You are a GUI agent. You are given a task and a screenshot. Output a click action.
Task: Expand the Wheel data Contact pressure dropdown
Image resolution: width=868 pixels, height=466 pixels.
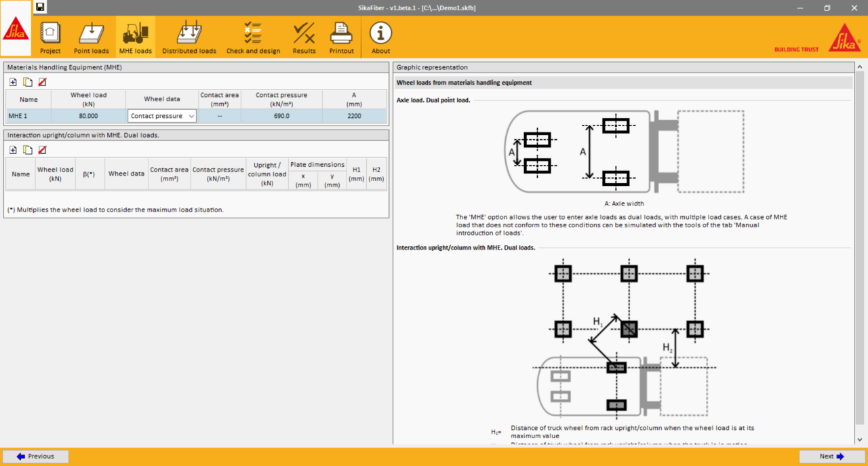click(191, 116)
